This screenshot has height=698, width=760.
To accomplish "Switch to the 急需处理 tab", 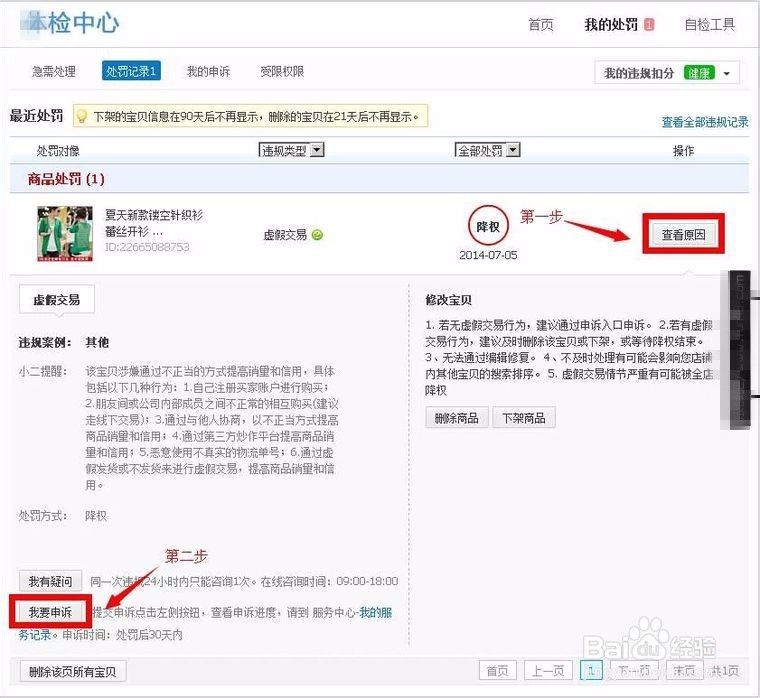I will coord(53,72).
